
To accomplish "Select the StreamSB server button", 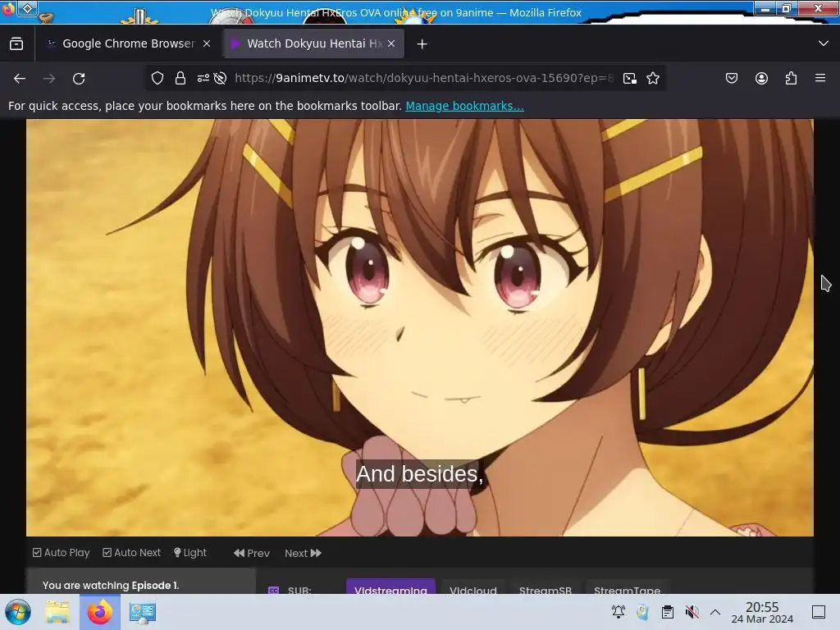I will click(545, 587).
